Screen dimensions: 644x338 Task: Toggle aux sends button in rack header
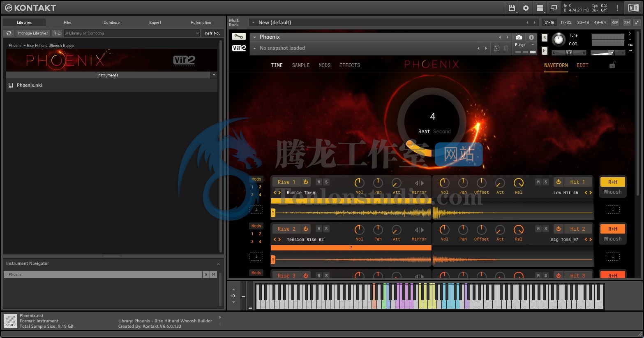(x=626, y=22)
